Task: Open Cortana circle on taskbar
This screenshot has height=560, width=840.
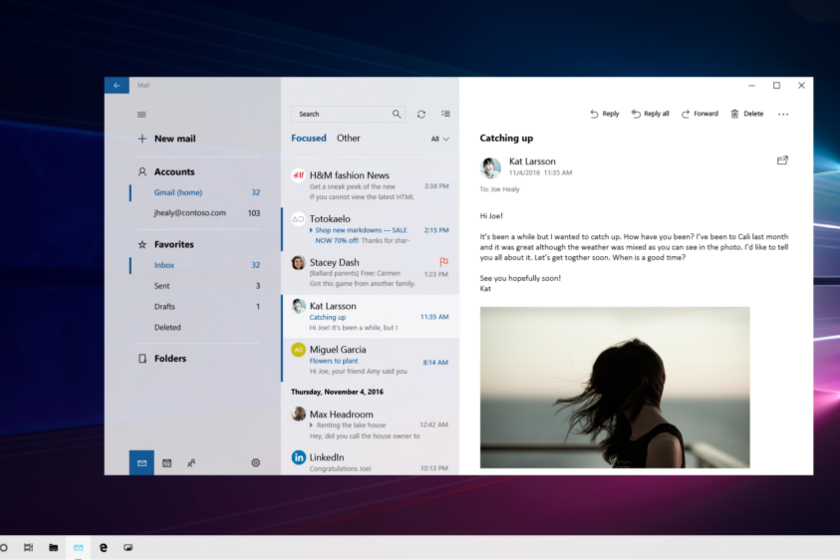Action: click(x=4, y=547)
